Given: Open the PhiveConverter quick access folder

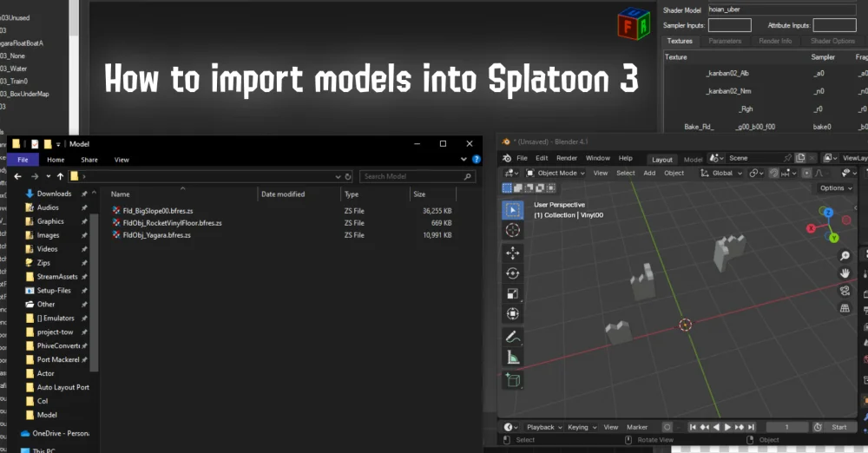Looking at the screenshot, I should click(58, 345).
